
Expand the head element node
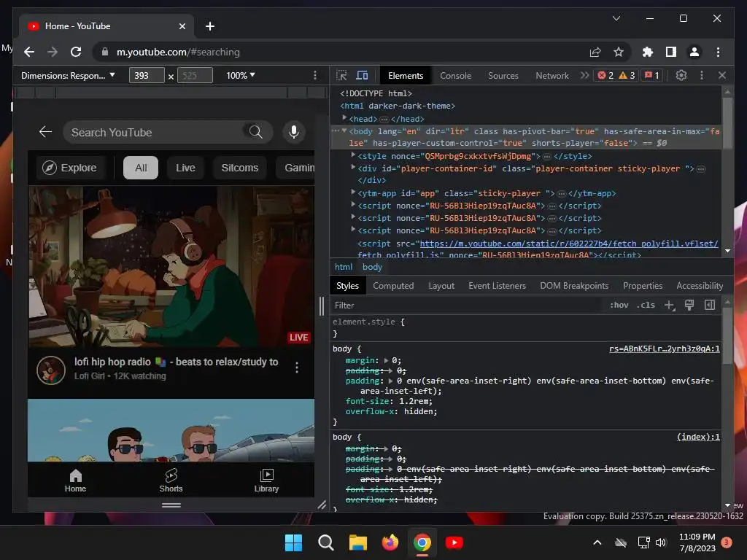tap(344, 117)
